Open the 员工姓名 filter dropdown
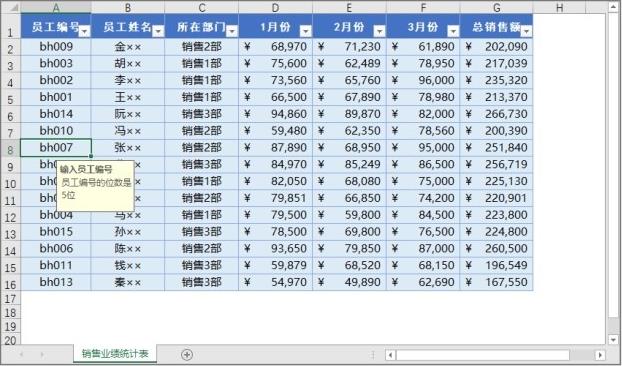 [158, 31]
